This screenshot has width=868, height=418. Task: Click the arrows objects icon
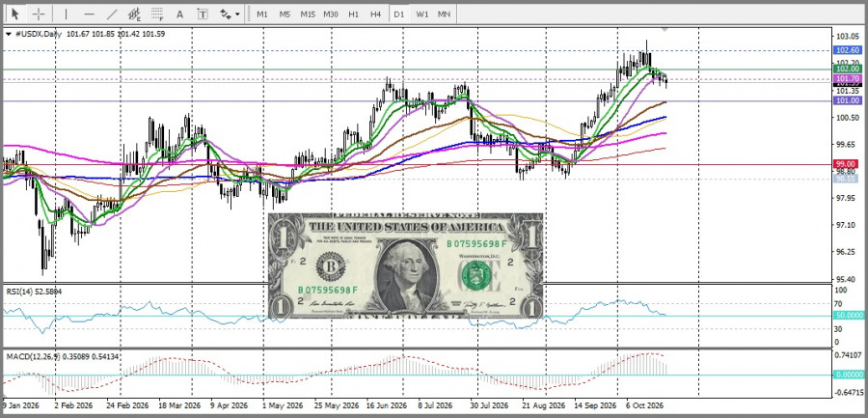[226, 14]
